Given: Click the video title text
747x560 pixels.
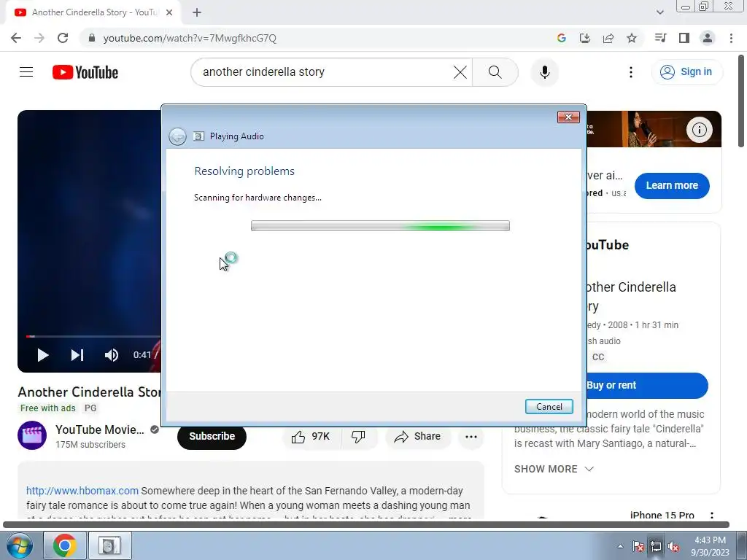Looking at the screenshot, I should click(x=89, y=392).
